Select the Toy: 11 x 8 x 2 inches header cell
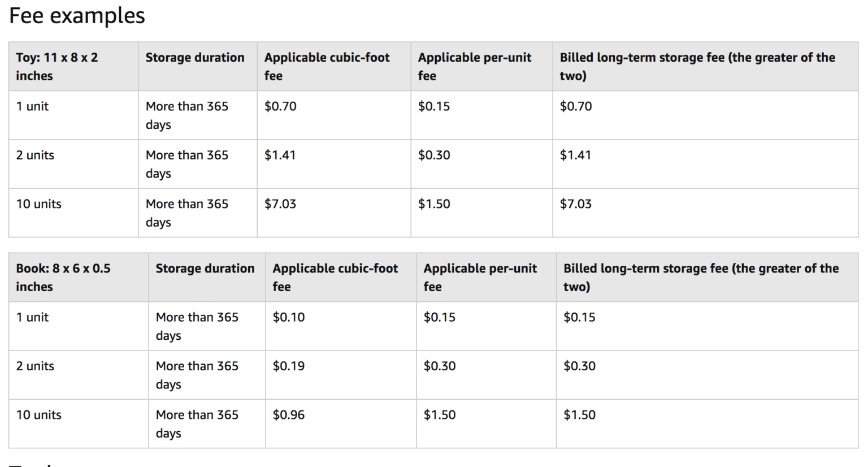 [62, 66]
